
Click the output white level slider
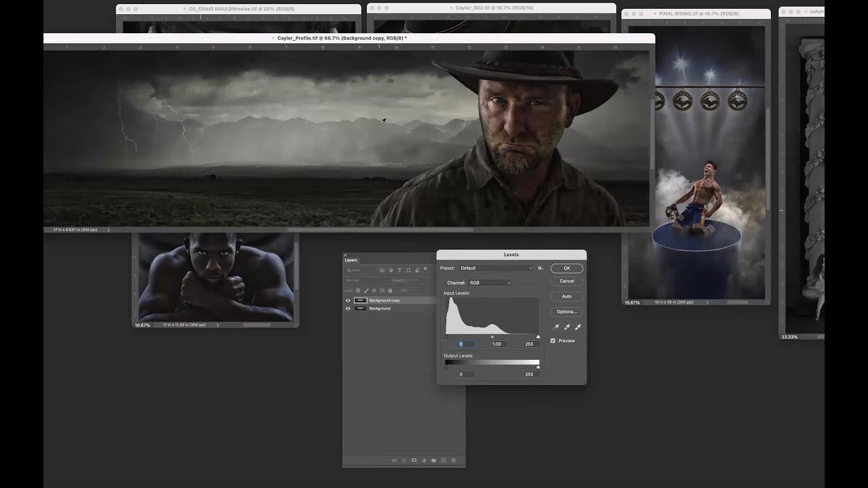point(538,367)
